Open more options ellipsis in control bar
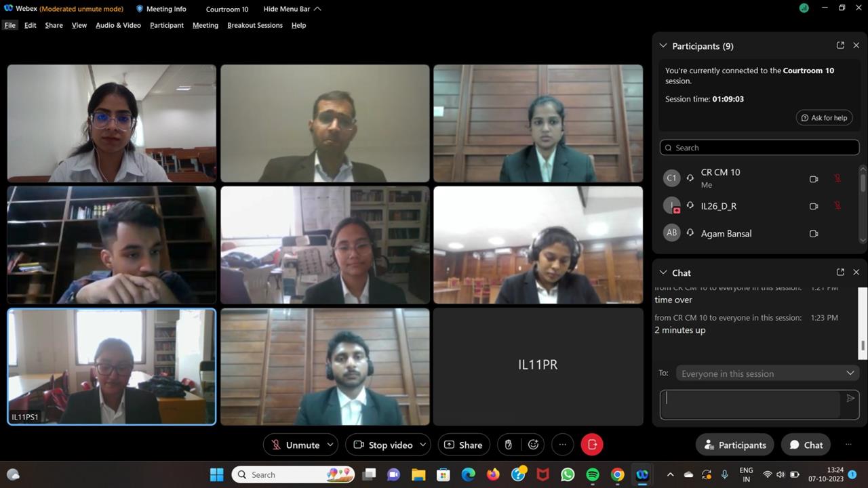This screenshot has height=488, width=868. 562,445
